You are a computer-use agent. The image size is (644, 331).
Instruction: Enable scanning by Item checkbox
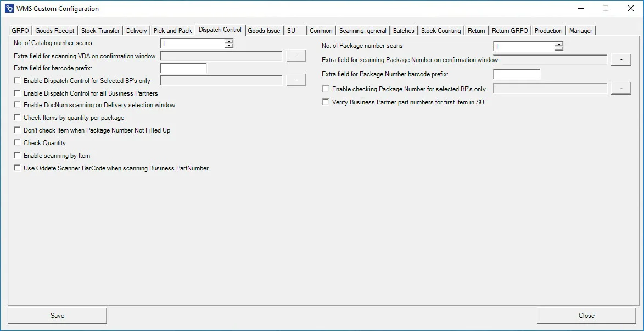[x=18, y=156]
